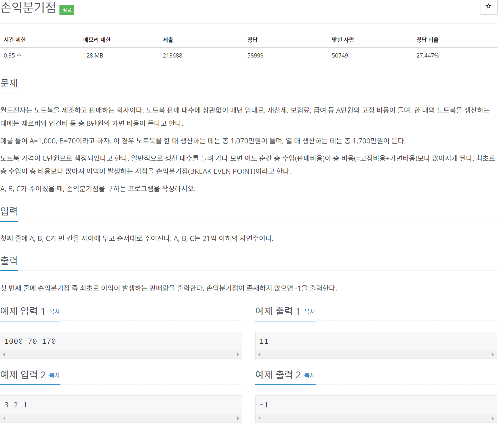The image size is (504, 429).
Task: Click the 정답 비율 column header
Action: click(427, 40)
